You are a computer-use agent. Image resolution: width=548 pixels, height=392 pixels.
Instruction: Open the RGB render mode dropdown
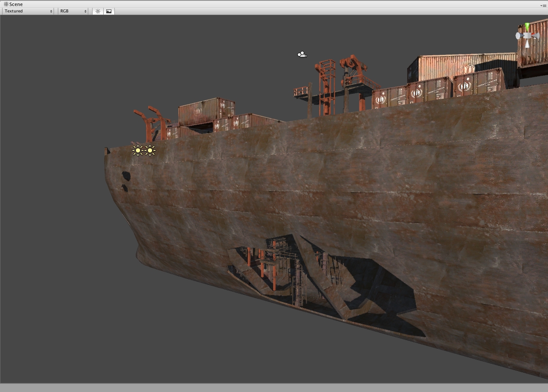73,11
